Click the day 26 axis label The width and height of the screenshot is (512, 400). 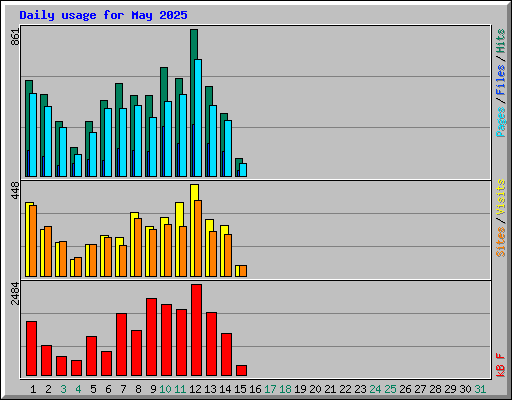pyautogui.click(x=405, y=389)
